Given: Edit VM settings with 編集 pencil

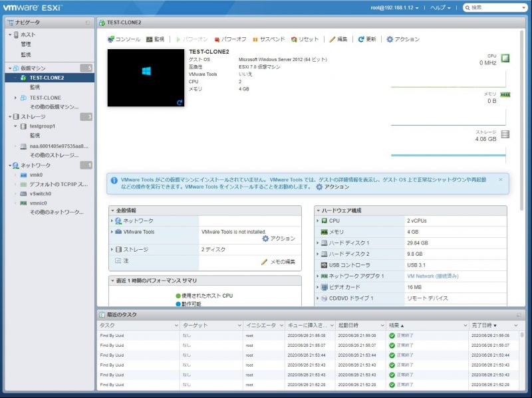Looking at the screenshot, I should pyautogui.click(x=332, y=39).
